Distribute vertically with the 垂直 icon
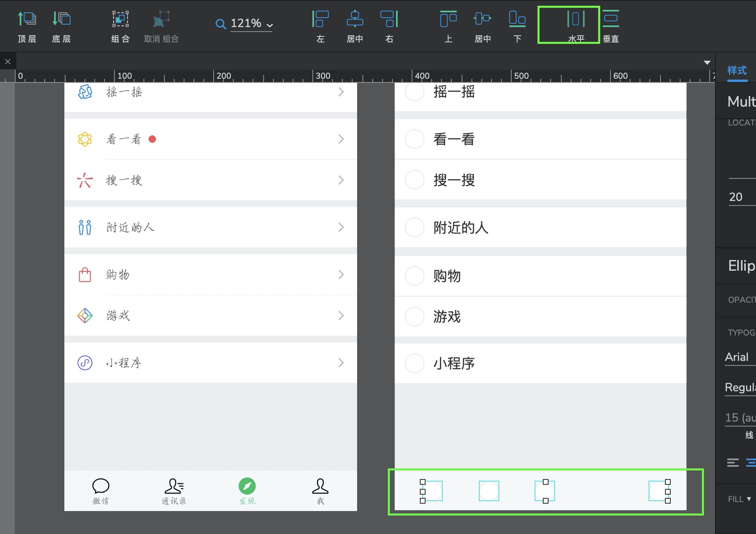Viewport: 756px width, 534px height. pos(610,19)
